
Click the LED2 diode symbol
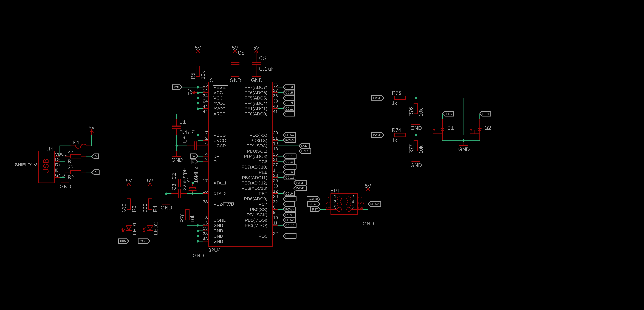tap(150, 228)
